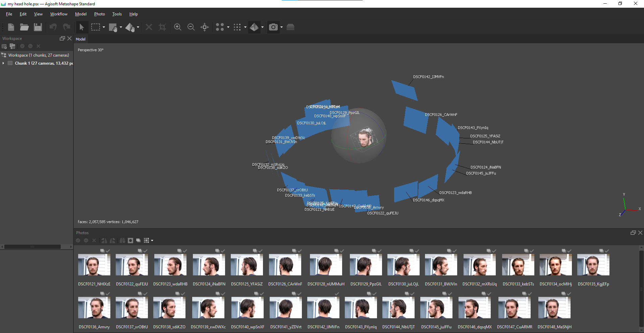Select the Workspace root item
644x333 pixels.
pos(38,55)
